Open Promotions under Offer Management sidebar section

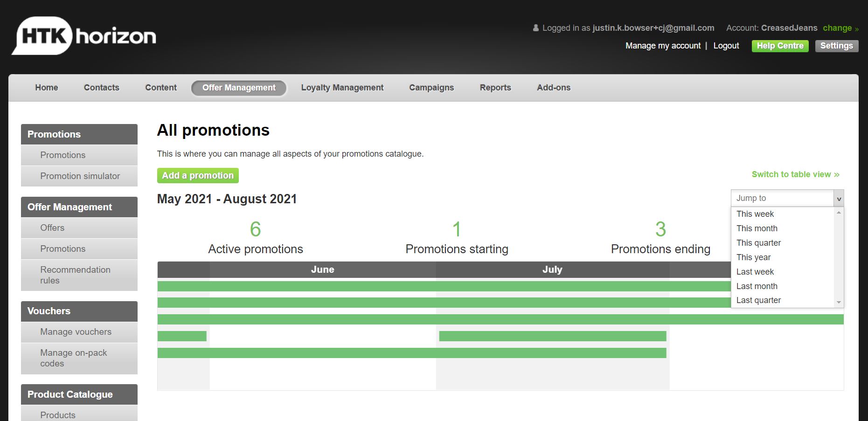(x=79, y=249)
